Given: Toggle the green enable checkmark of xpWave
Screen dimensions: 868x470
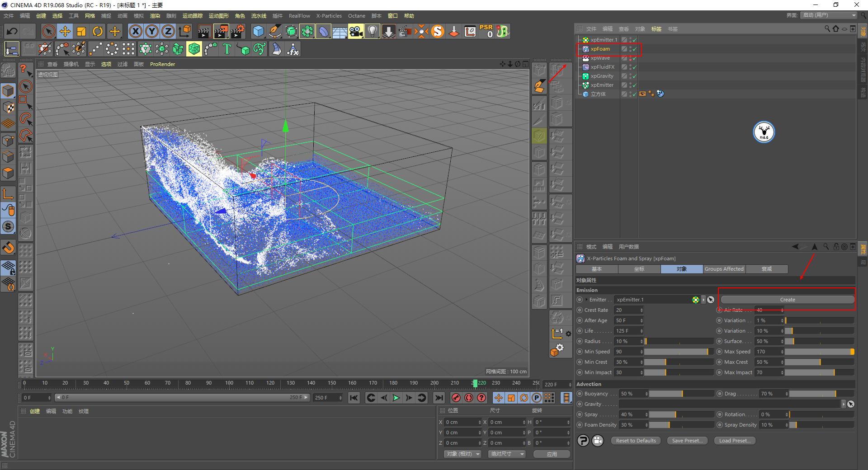Looking at the screenshot, I should pos(634,58).
